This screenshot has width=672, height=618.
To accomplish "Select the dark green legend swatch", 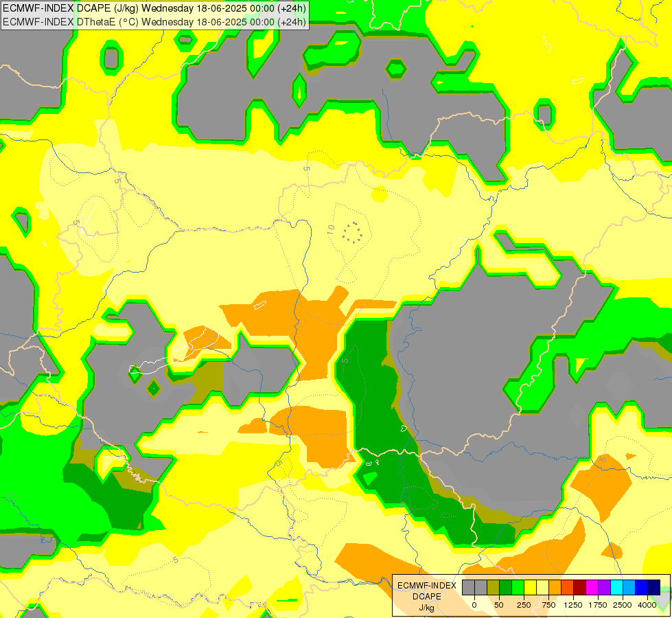I will point(505,587).
